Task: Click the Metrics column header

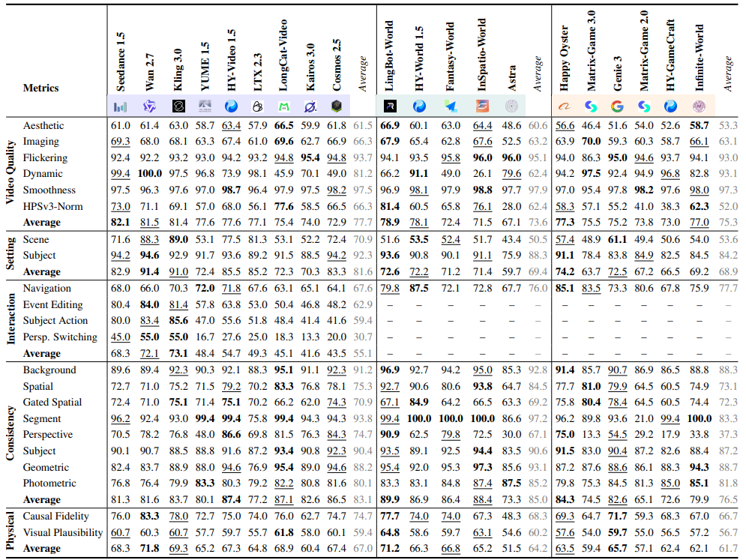Action: coord(41,88)
